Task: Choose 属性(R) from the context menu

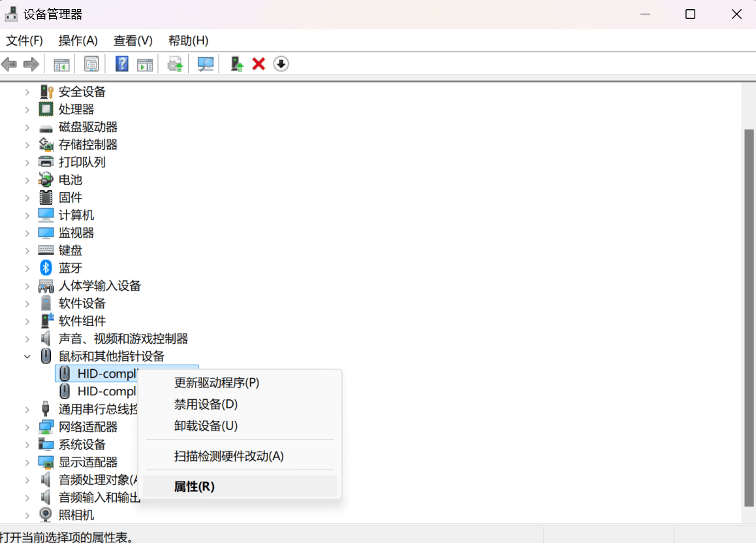Action: (194, 486)
